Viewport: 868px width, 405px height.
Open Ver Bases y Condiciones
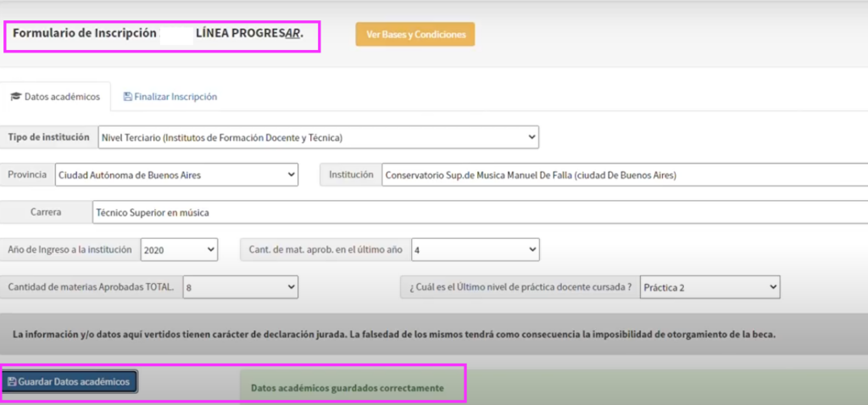(415, 34)
